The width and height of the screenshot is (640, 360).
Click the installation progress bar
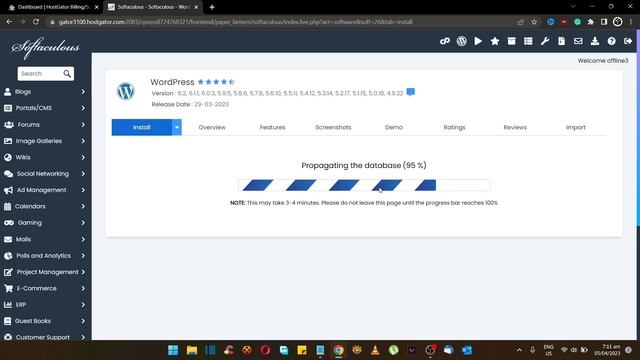[364, 185]
